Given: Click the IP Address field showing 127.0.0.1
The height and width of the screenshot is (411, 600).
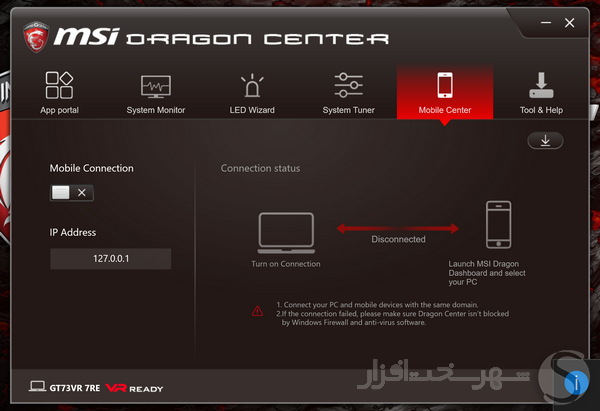Looking at the screenshot, I should click(111, 259).
